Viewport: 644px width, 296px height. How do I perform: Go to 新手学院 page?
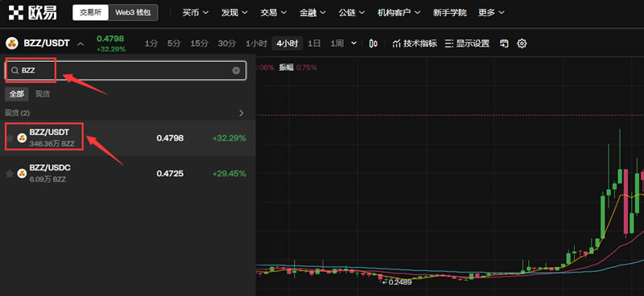(x=450, y=13)
